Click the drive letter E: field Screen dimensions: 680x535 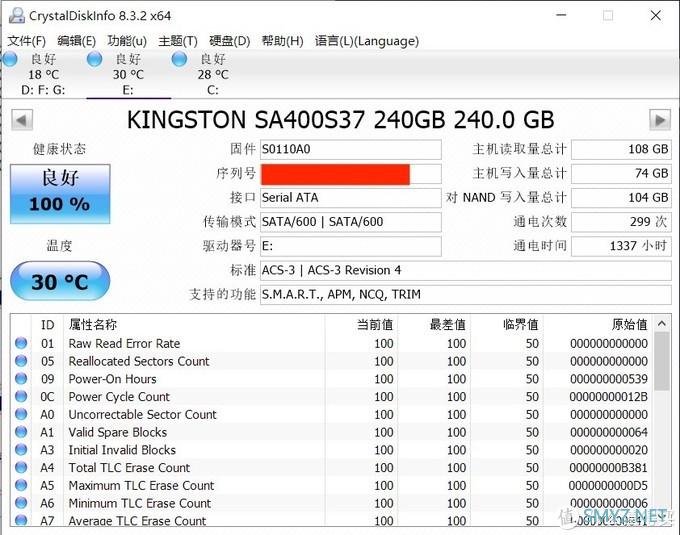click(x=350, y=246)
